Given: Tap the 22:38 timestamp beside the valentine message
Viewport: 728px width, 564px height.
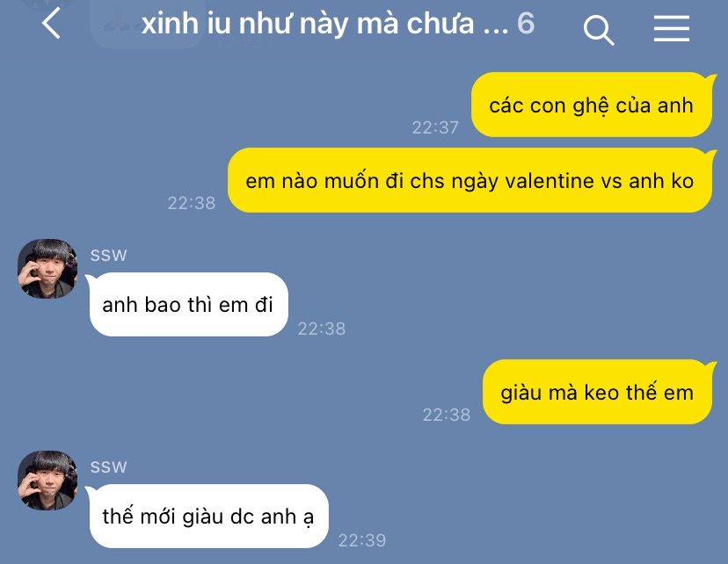Looking at the screenshot, I should (192, 203).
